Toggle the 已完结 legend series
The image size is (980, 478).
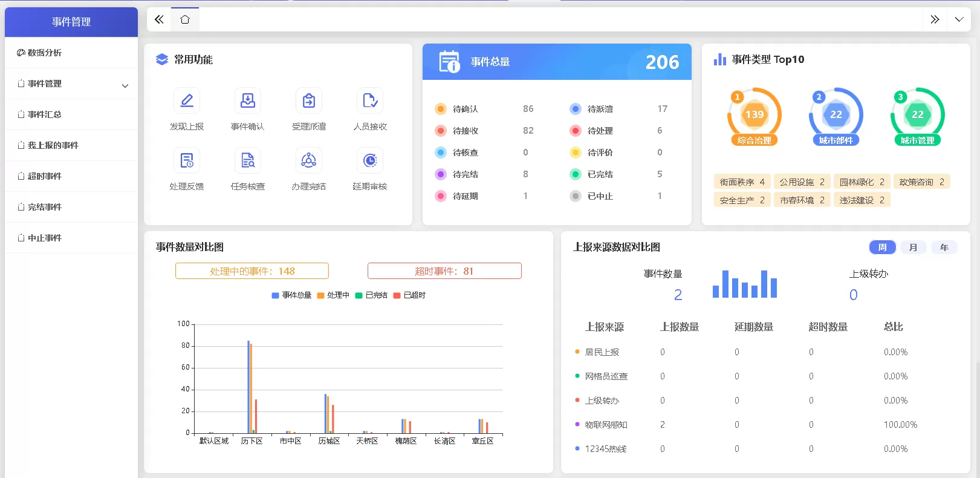pyautogui.click(x=371, y=295)
